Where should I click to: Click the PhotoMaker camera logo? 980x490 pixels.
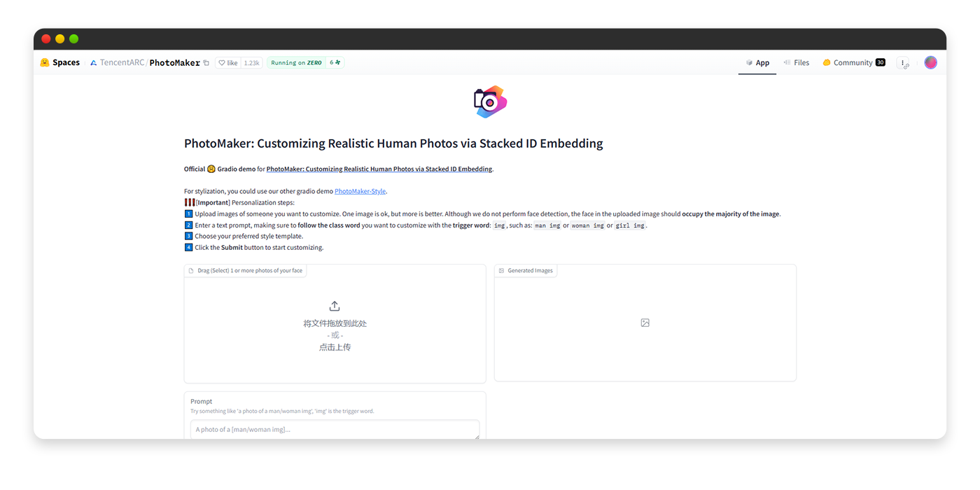pos(490,102)
